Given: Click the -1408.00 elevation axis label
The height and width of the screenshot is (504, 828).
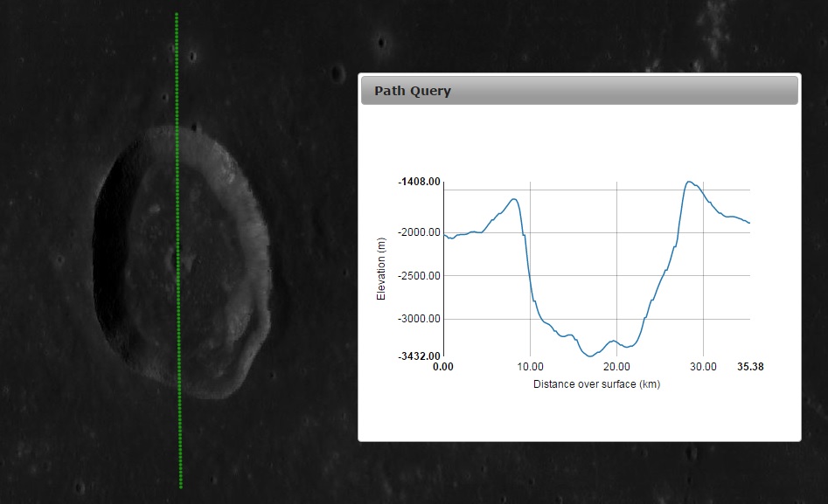Looking at the screenshot, I should 419,182.
